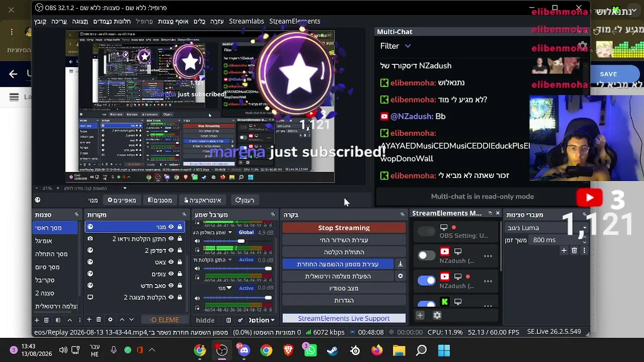This screenshot has height=362, width=644.
Task: Toggle lock on the סאב חדש source
Action: [180, 286]
